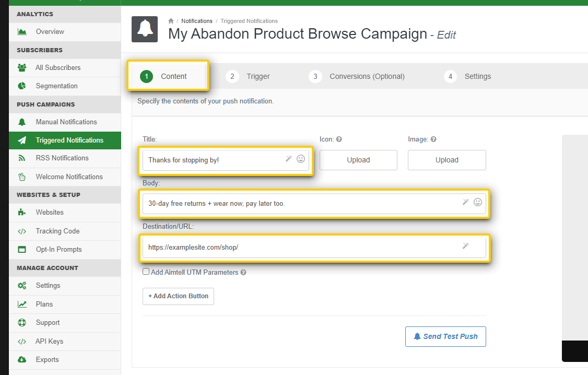The height and width of the screenshot is (375, 588).
Task: Click the home icon in breadcrumb
Action: (171, 21)
